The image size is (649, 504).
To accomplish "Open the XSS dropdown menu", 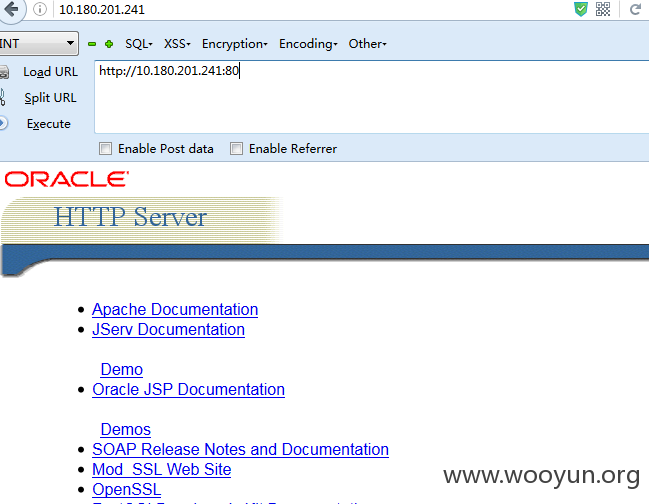I will click(177, 44).
